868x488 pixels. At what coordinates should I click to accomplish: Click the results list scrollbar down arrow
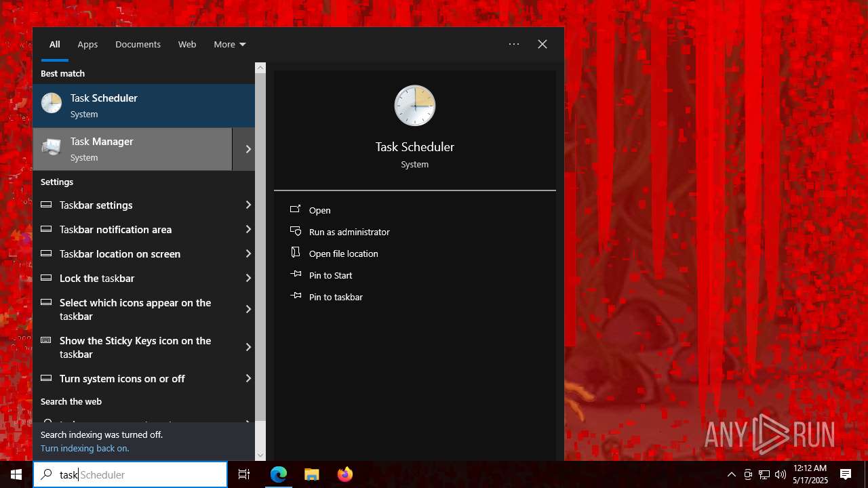(260, 455)
